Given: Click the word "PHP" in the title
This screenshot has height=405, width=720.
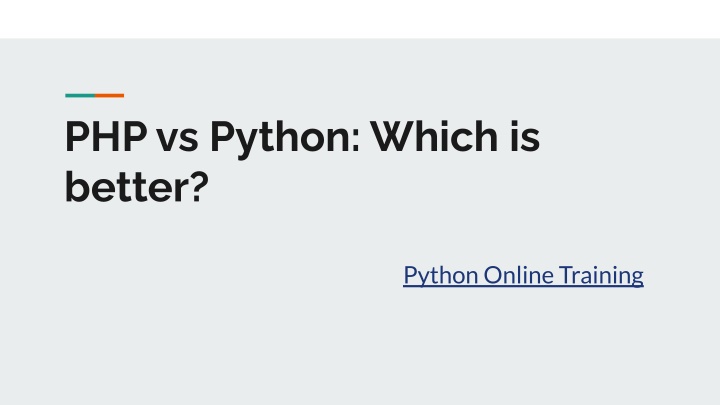Looking at the screenshot, I should click(106, 136).
